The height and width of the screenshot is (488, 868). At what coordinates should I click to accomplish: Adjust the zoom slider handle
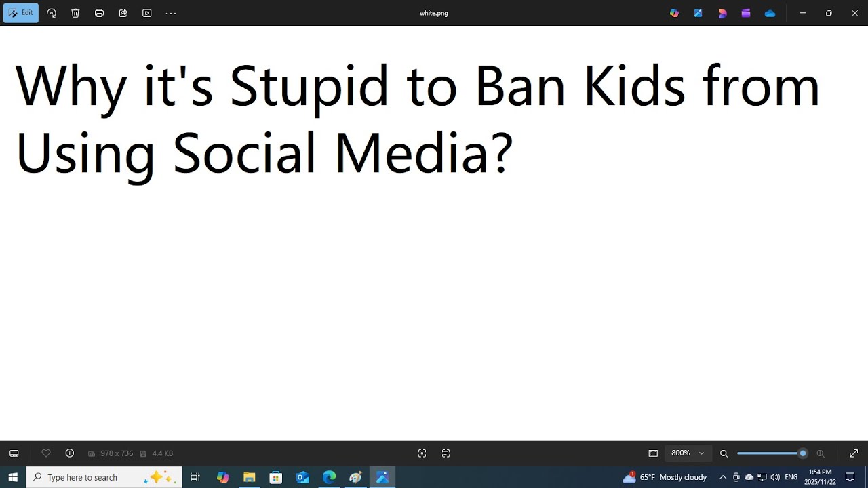(x=803, y=453)
